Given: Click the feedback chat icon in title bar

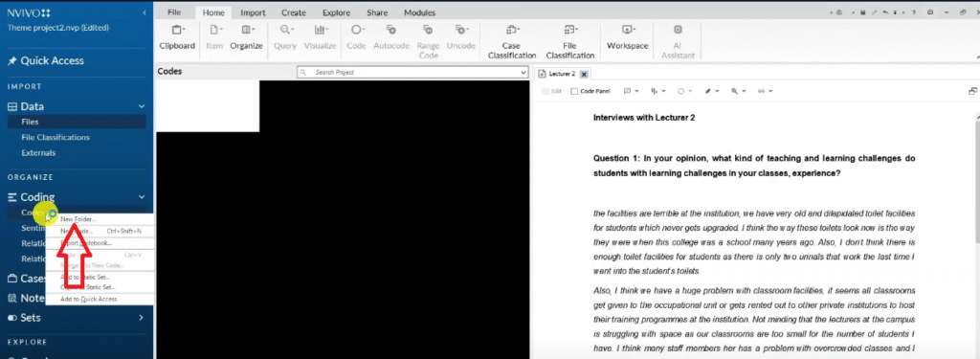Looking at the screenshot, I should [930, 12].
